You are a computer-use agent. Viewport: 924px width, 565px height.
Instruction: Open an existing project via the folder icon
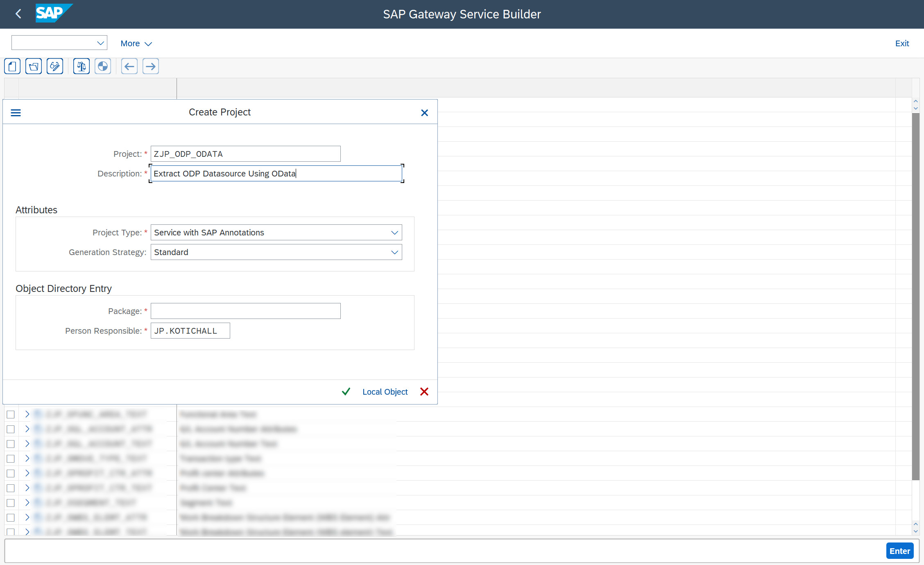(x=33, y=66)
